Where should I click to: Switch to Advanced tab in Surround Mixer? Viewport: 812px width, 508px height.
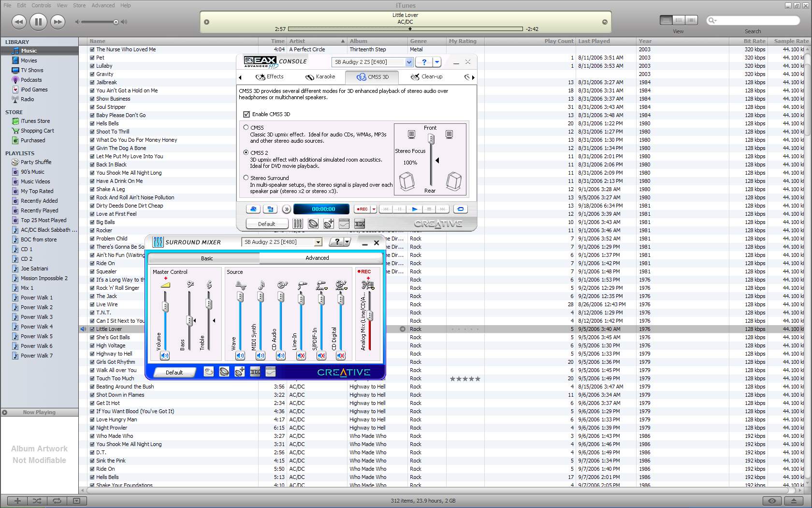click(317, 258)
